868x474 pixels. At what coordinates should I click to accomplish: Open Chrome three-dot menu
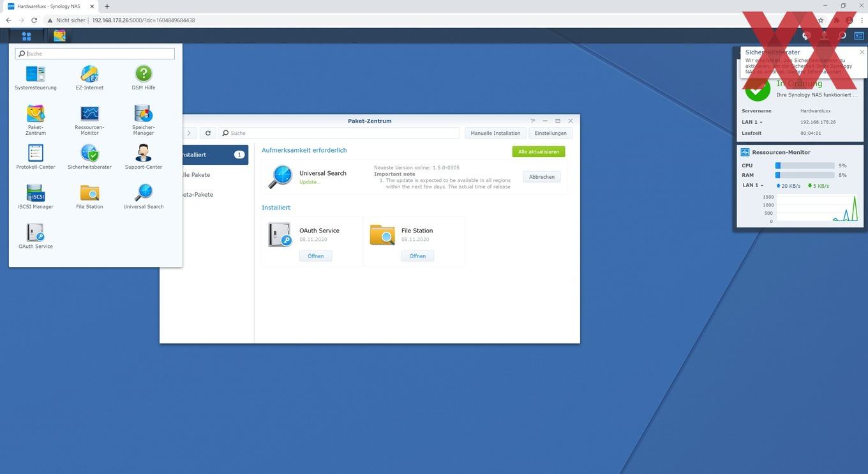click(x=862, y=20)
